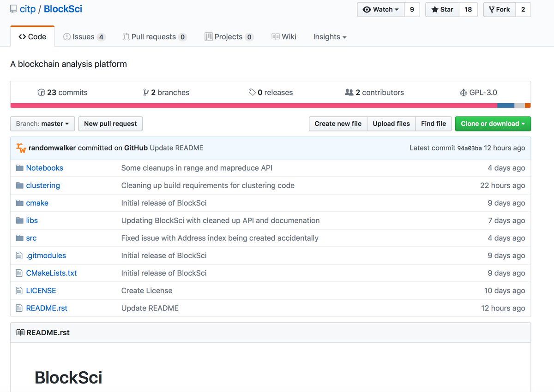Open 'Cleaning up build requirements' commit message
The image size is (554, 392).
208,185
